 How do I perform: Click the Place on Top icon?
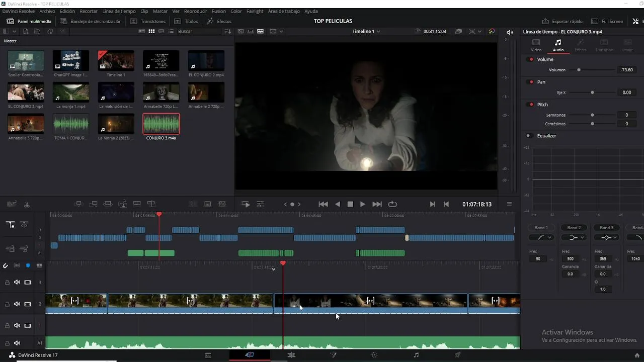click(137, 204)
